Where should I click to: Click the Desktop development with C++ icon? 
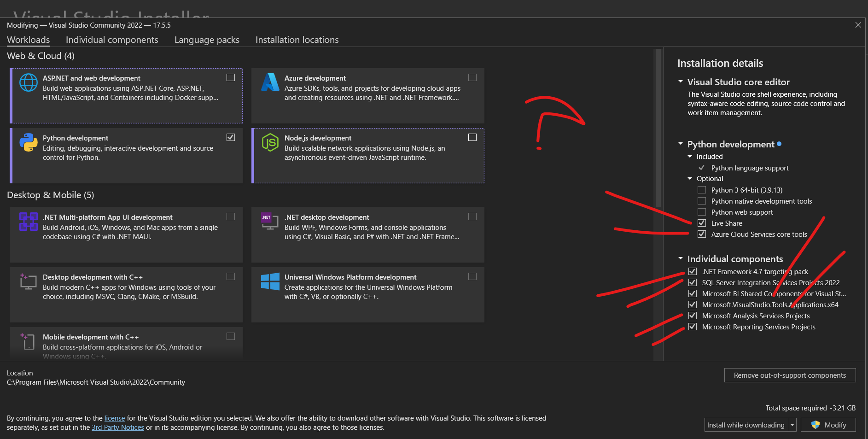[28, 281]
